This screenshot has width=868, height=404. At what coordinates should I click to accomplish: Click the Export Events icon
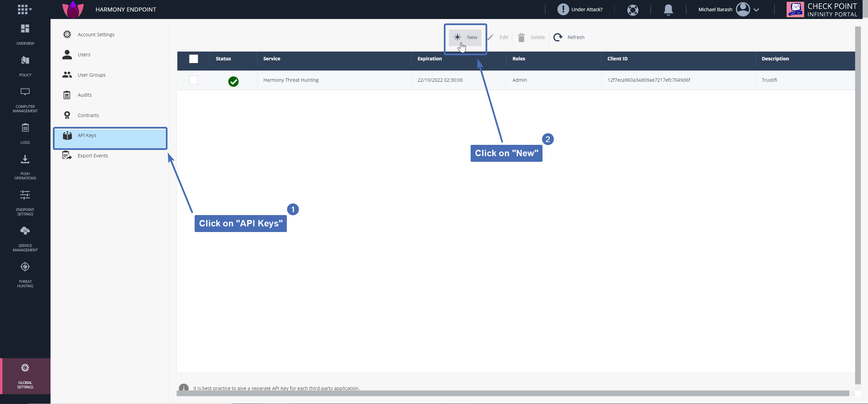coord(67,155)
